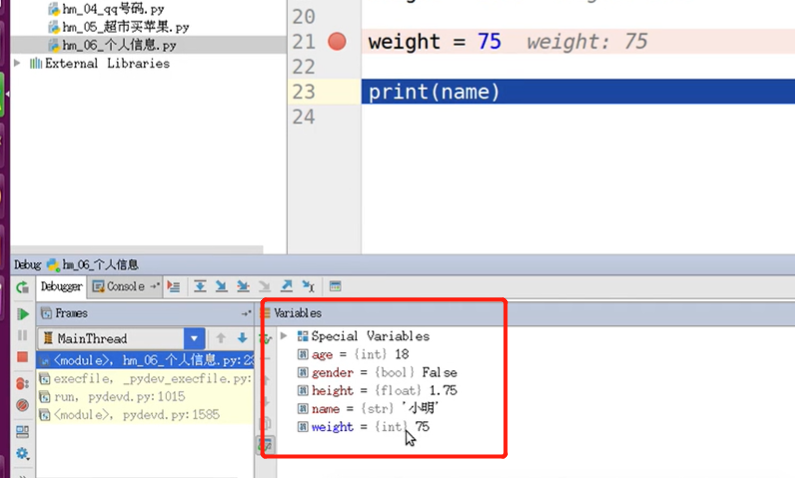Step over the current line
795x478 pixels.
coord(200,286)
